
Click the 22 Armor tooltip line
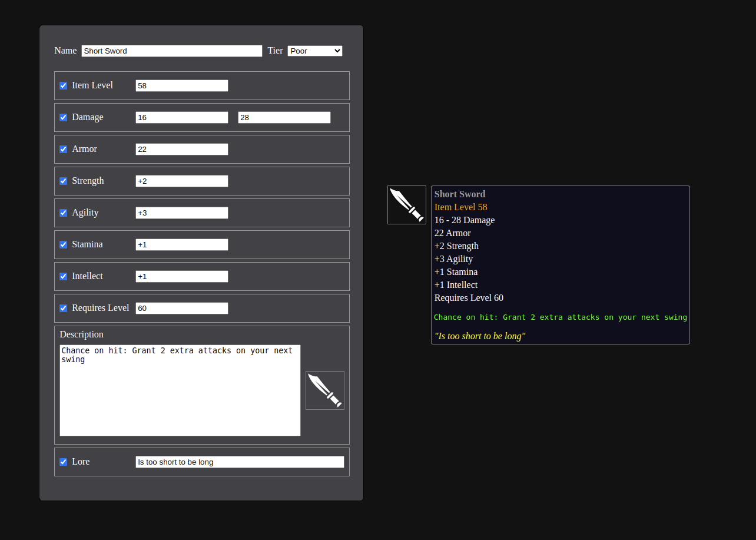pos(453,233)
